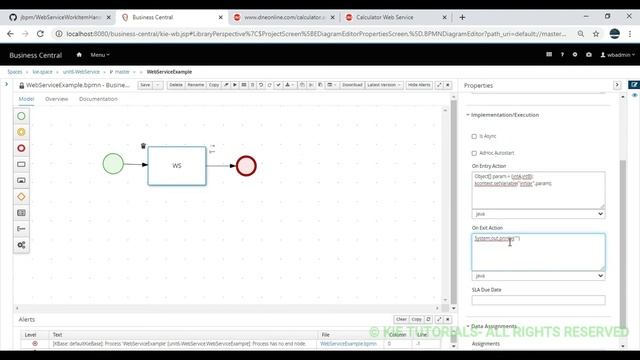
Task: Click the Download button
Action: (352, 85)
